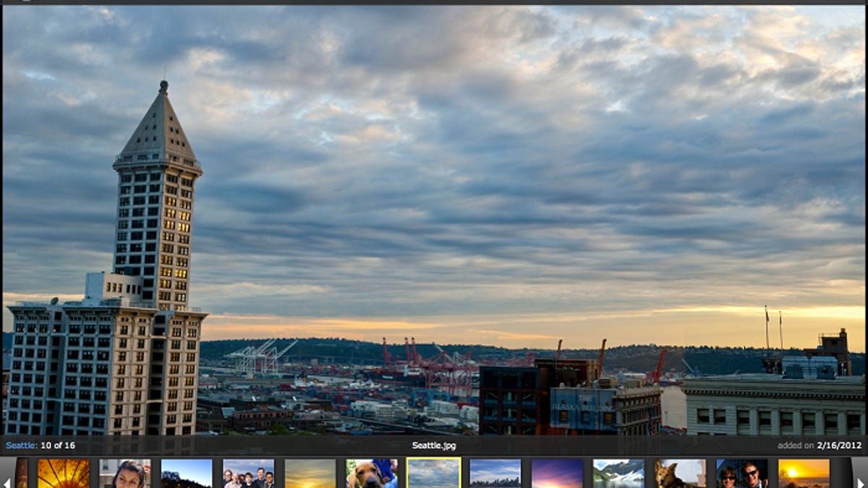Click the right filmstrip navigation arrow

(860, 482)
